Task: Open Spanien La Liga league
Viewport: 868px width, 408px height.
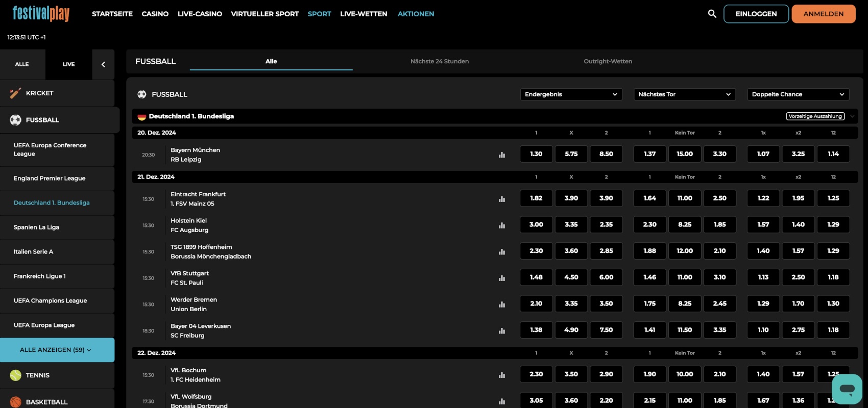Action: point(36,227)
